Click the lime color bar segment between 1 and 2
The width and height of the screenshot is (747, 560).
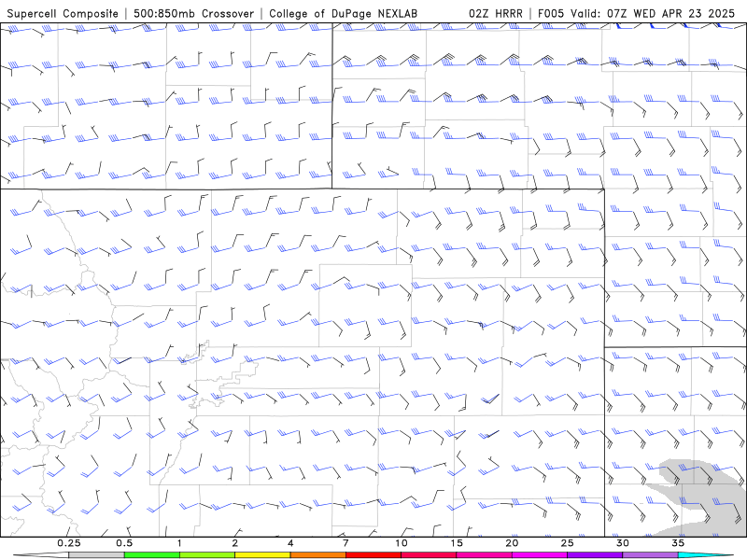pyautogui.click(x=206, y=555)
